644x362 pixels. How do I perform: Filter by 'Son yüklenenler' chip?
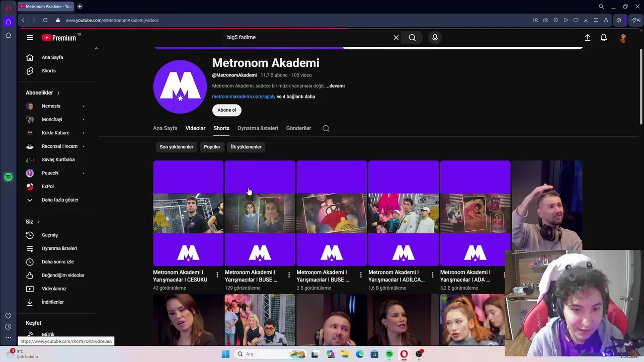[x=177, y=147]
